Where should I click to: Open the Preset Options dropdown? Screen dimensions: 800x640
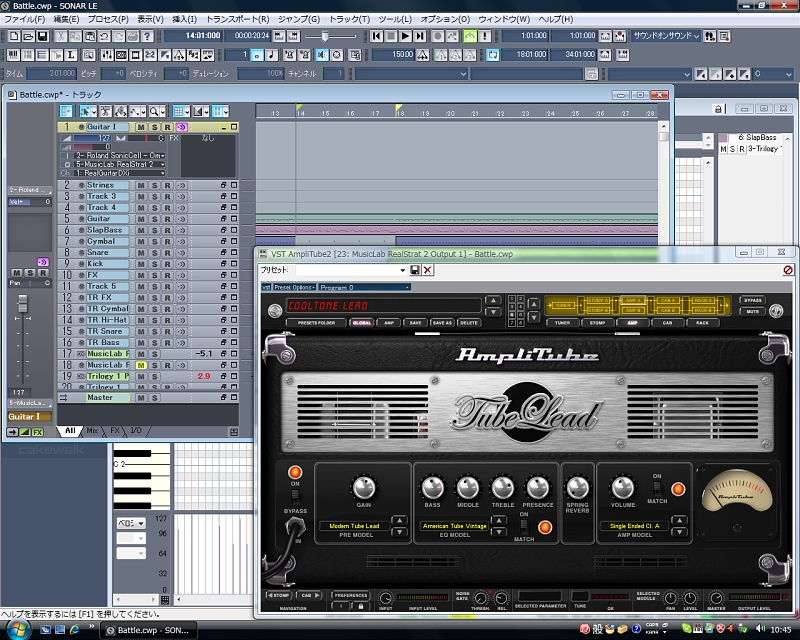point(294,287)
